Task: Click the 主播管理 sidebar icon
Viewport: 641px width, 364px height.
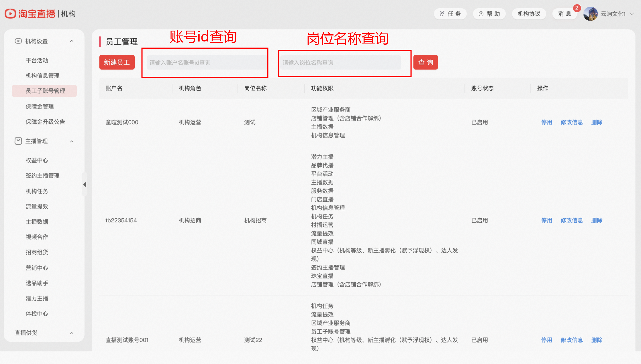Action: pos(18,141)
